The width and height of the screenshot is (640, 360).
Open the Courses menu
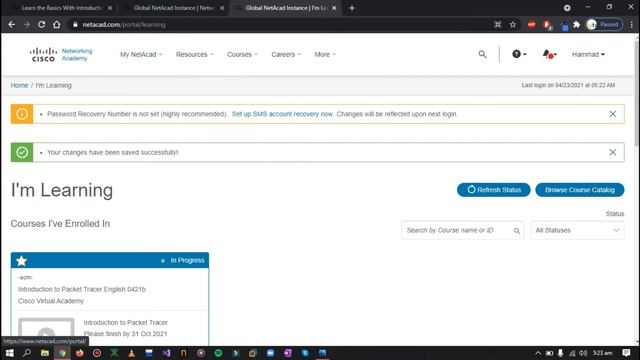[242, 54]
